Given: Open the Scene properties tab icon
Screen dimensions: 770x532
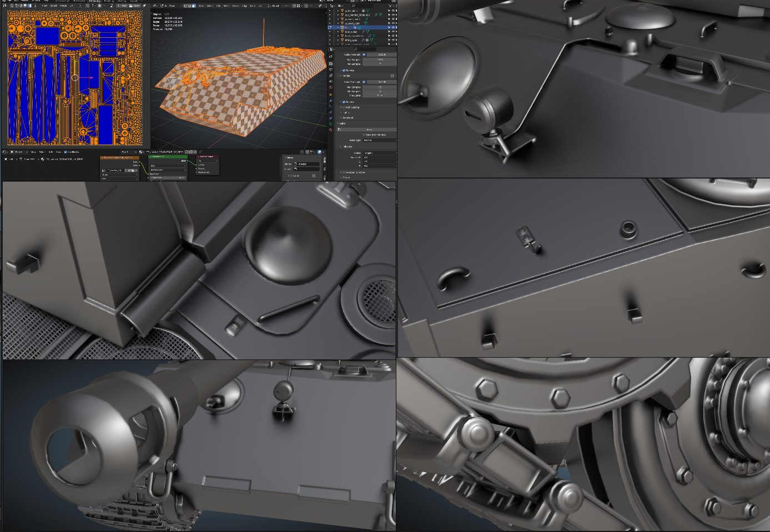Looking at the screenshot, I should [x=331, y=81].
